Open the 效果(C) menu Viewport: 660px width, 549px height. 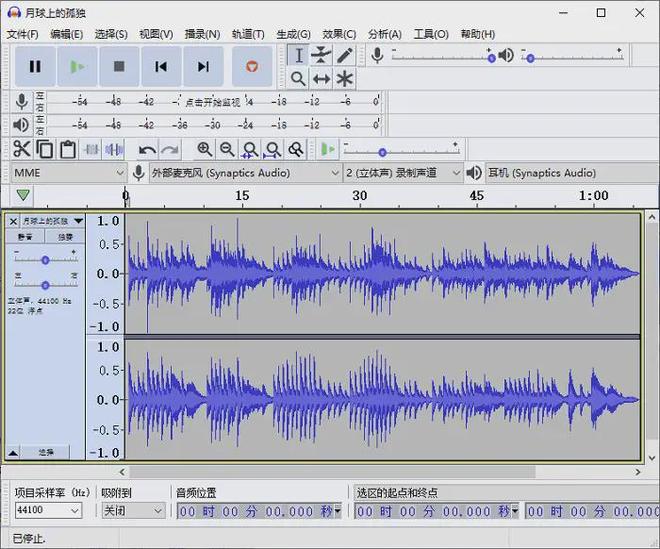(339, 34)
